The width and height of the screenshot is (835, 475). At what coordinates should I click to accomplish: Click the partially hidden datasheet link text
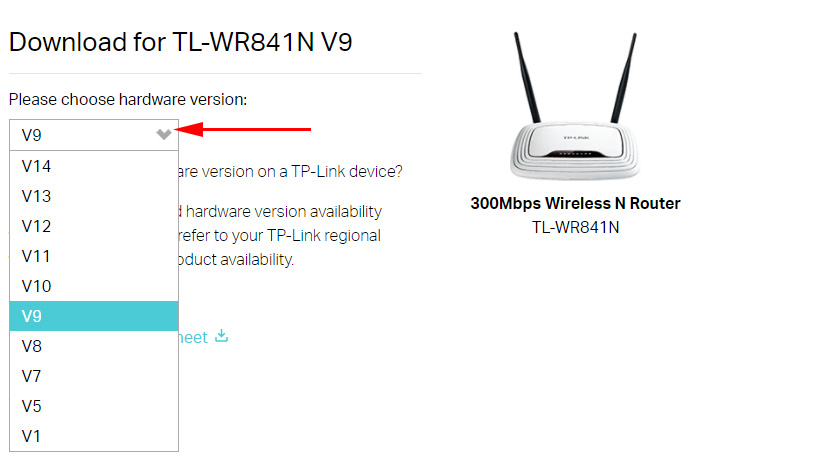pyautogui.click(x=193, y=338)
